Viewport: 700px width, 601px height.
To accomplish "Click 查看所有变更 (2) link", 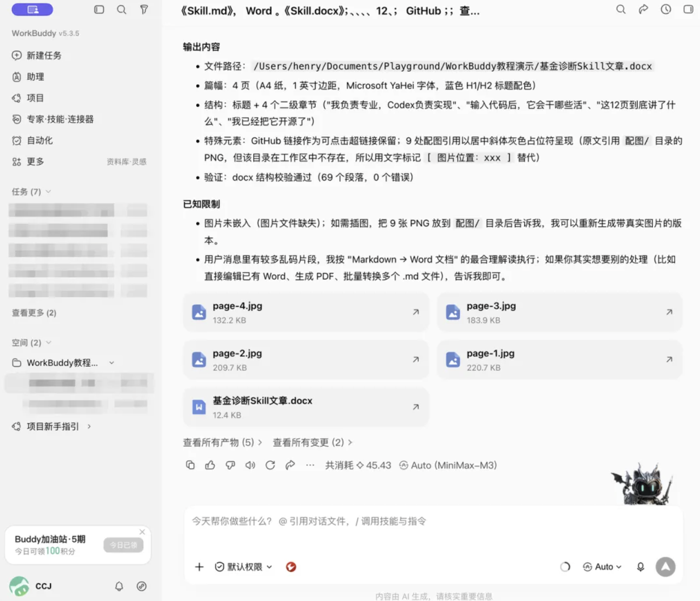I will 313,442.
